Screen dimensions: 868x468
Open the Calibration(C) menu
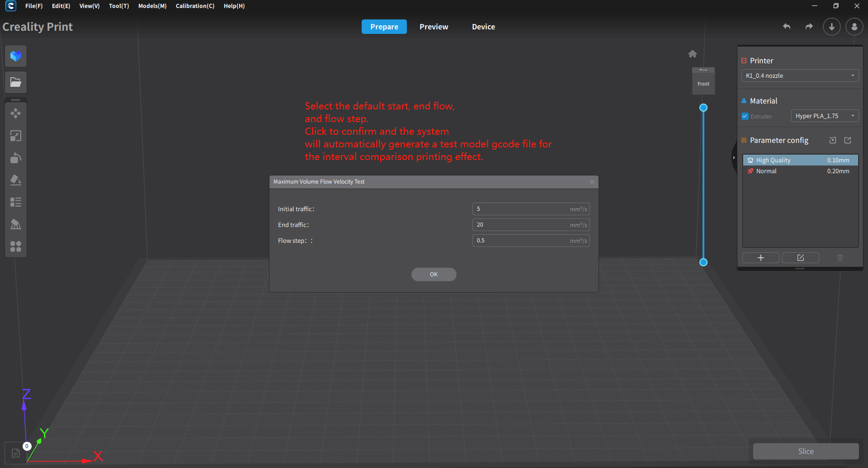[x=195, y=6]
